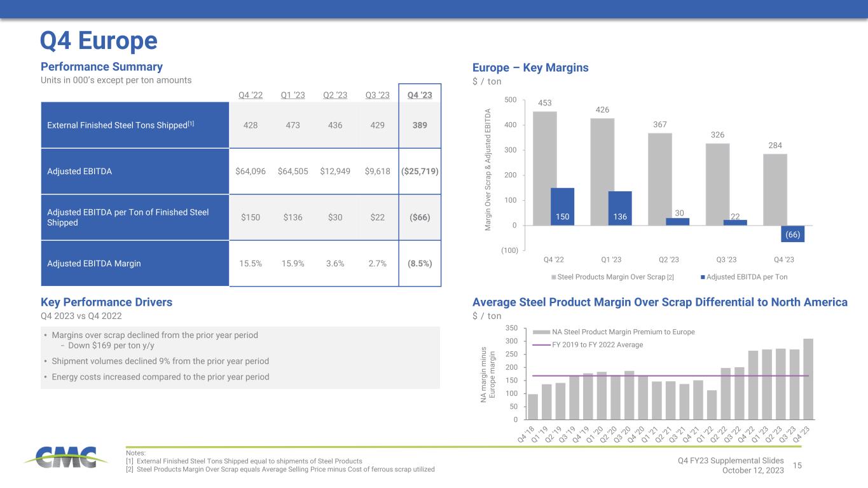868x488 pixels.
Task: Select the Q4 '23 column header
Action: tap(419, 95)
